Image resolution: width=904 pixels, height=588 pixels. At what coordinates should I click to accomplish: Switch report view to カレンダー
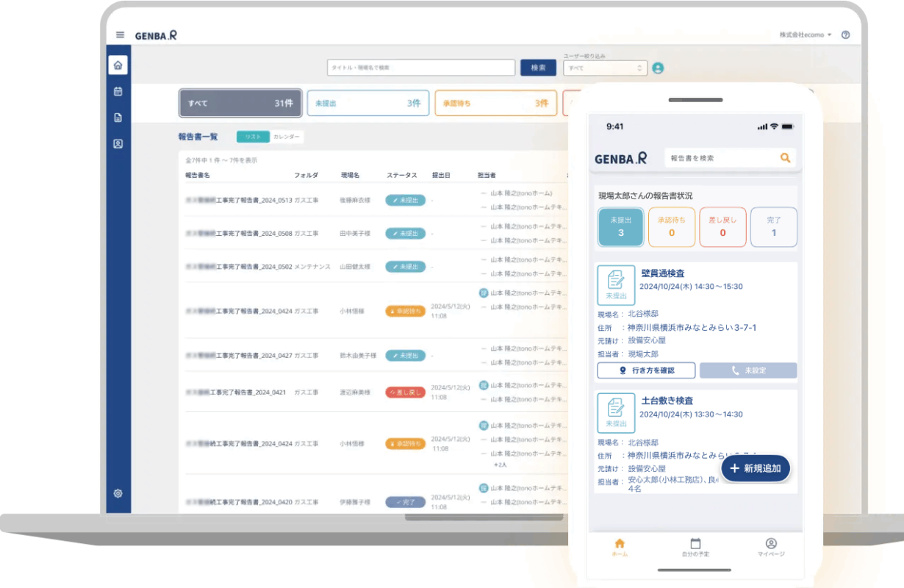[x=287, y=137]
